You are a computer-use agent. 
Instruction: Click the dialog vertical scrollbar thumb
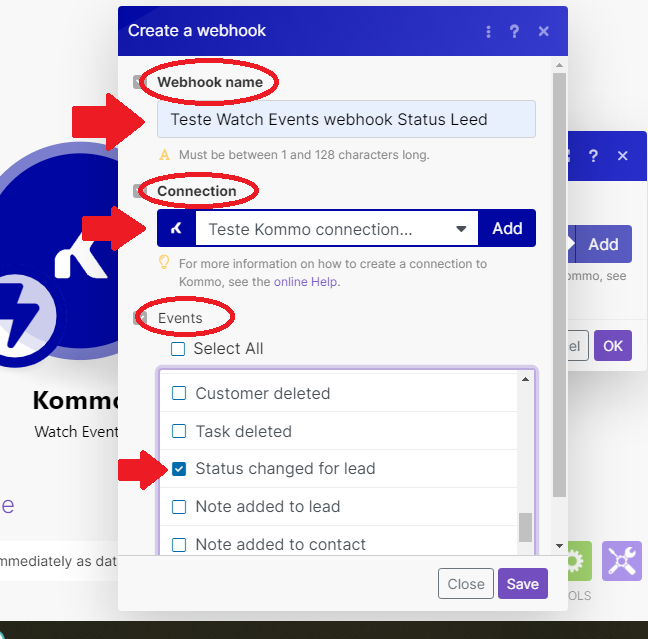click(559, 285)
